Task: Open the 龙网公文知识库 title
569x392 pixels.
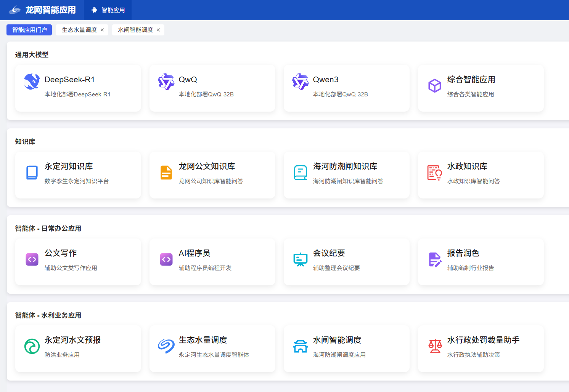Action: (207, 166)
